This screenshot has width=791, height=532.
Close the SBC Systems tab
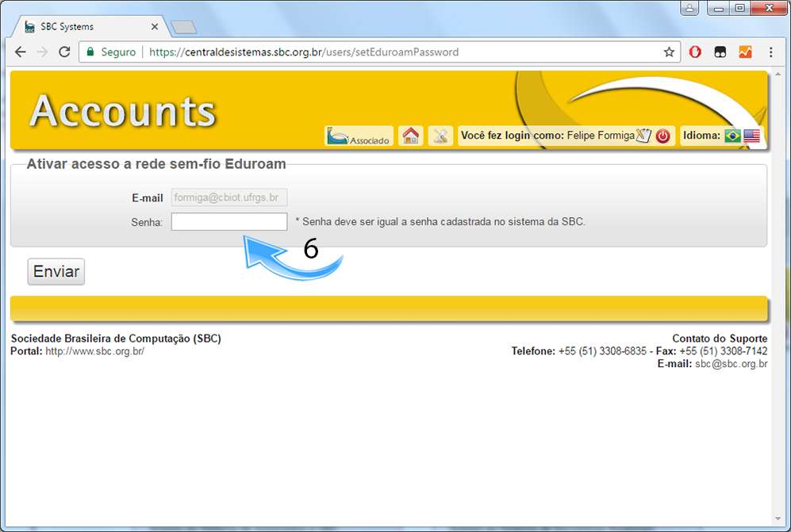(155, 27)
